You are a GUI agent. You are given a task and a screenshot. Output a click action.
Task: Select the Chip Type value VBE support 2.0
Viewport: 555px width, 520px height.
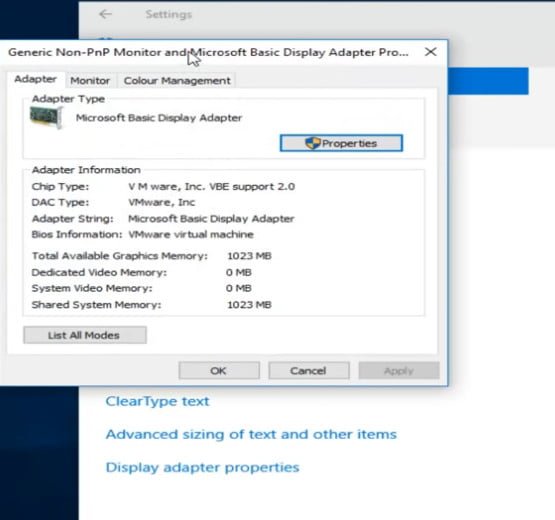pyautogui.click(x=212, y=187)
